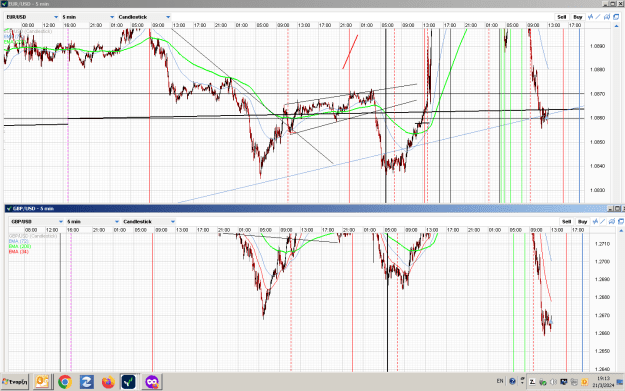Click Buy button in GBP/USD chart

(x=582, y=222)
